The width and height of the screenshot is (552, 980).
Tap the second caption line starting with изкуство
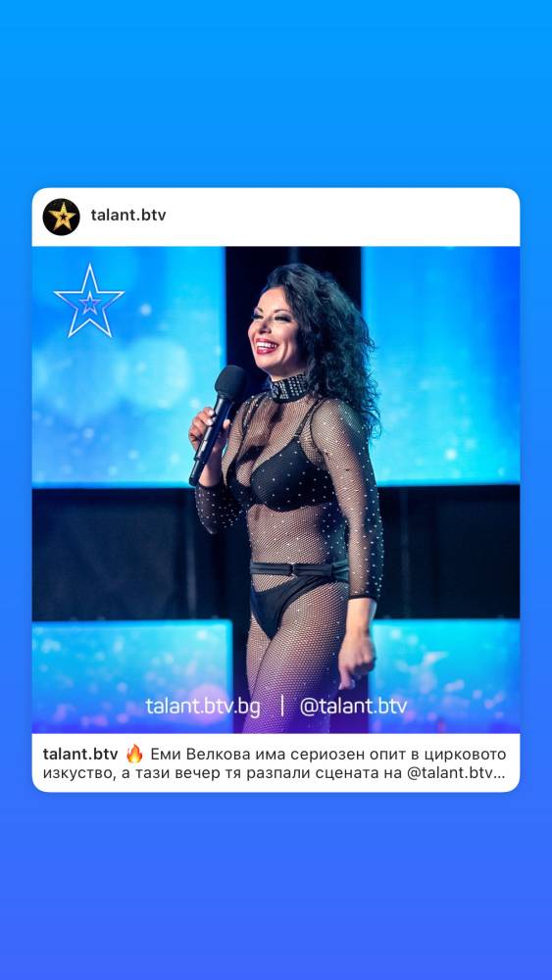click(x=274, y=773)
